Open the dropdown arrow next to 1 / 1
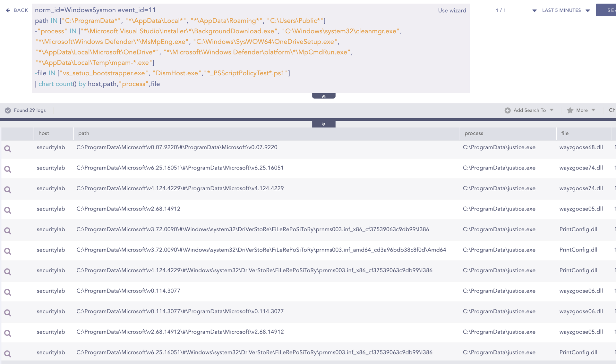Image resolution: width=616 pixels, height=364 pixels. 534,11
